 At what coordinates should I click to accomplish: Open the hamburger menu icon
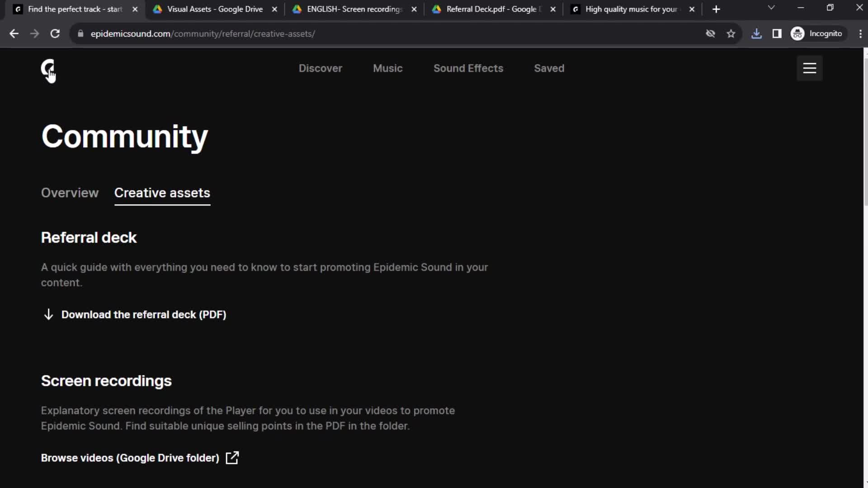(x=809, y=68)
